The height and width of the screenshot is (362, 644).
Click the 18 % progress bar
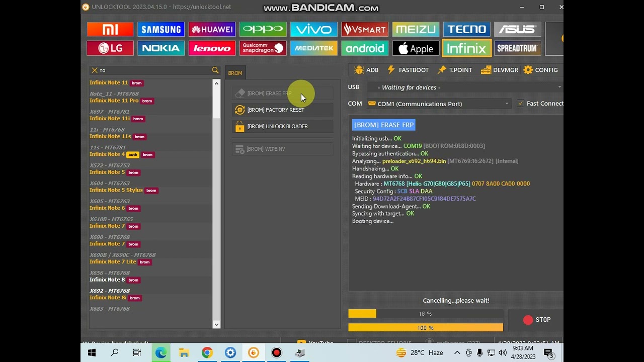point(426,314)
